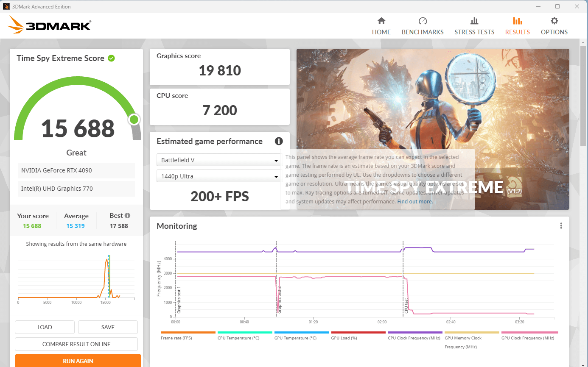Open the Battlefield V game dropdown

[218, 161]
